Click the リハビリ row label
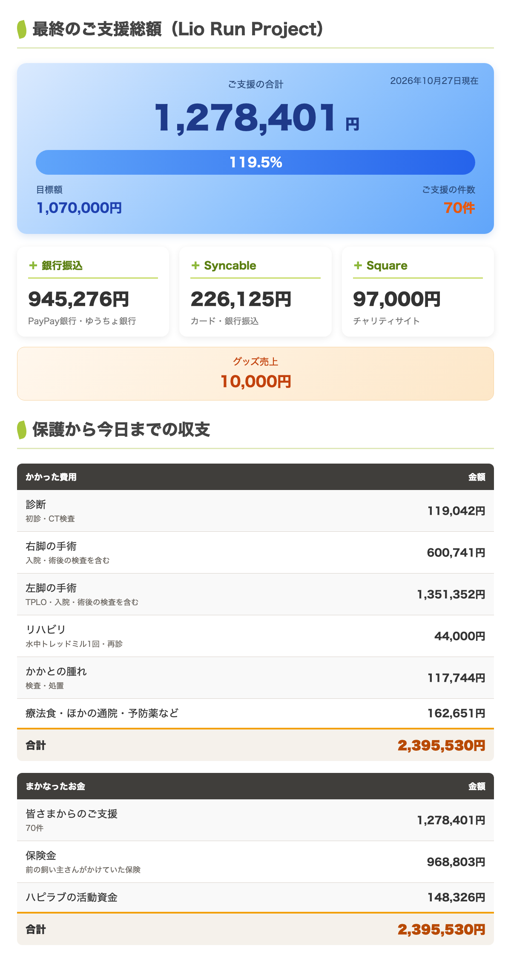The height and width of the screenshot is (980, 511). tap(46, 630)
